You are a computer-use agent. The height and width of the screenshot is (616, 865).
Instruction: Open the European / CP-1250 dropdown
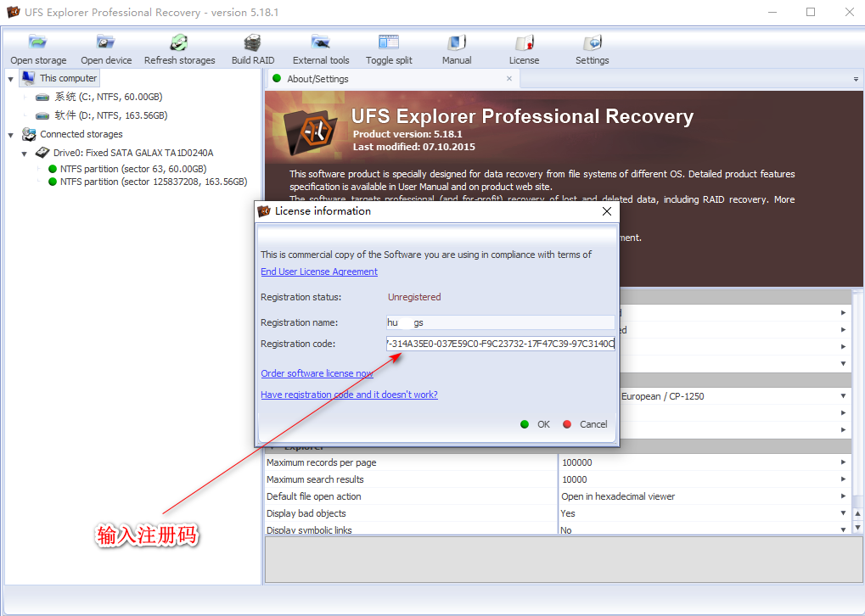click(843, 396)
